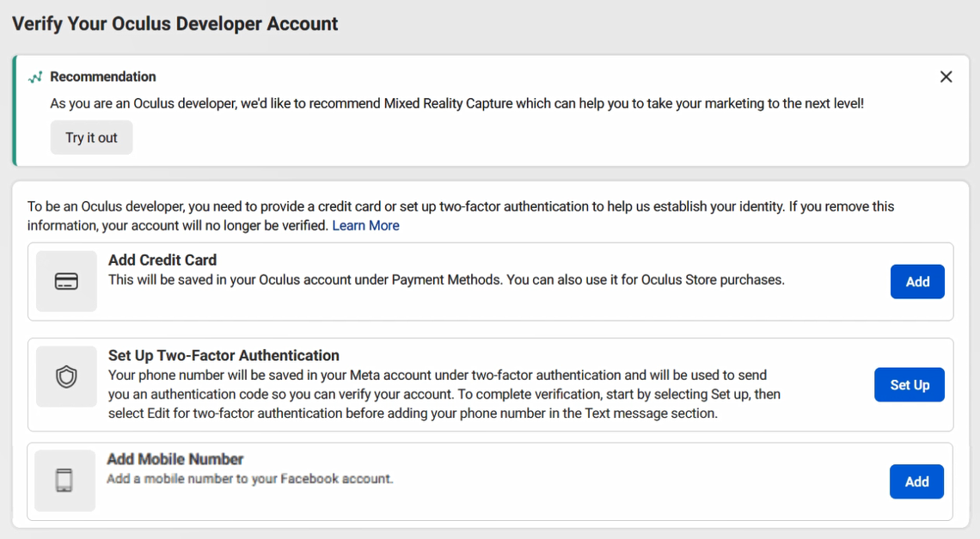This screenshot has width=980, height=539.
Task: Click the 'To be an Oculus developer' intro paragraph
Action: point(461,216)
